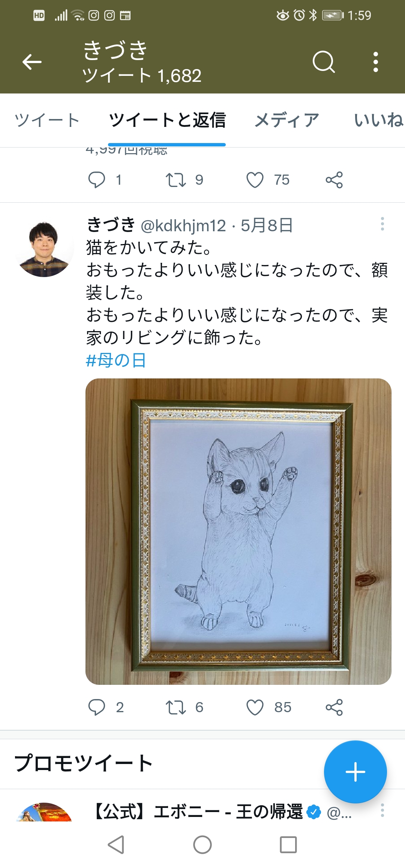Switch to the ツイート tab
The image size is (405, 868).
click(x=47, y=121)
